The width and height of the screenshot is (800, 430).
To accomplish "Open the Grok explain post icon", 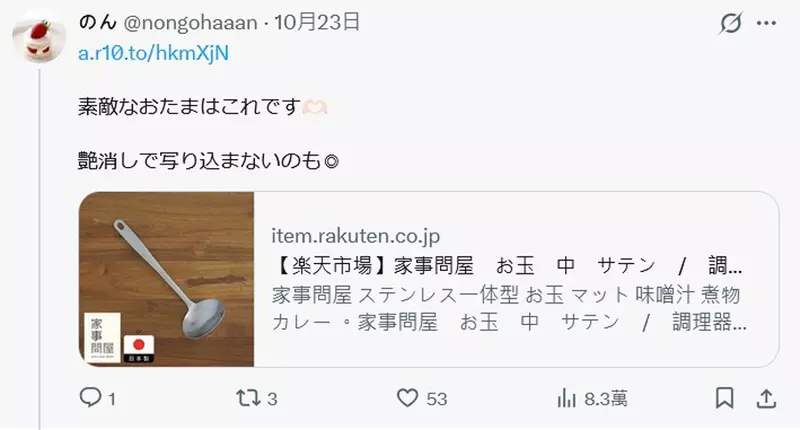I will click(730, 23).
